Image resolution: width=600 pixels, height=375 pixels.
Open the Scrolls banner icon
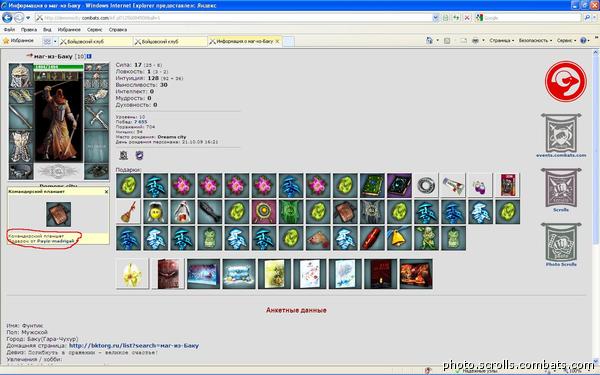(561, 188)
